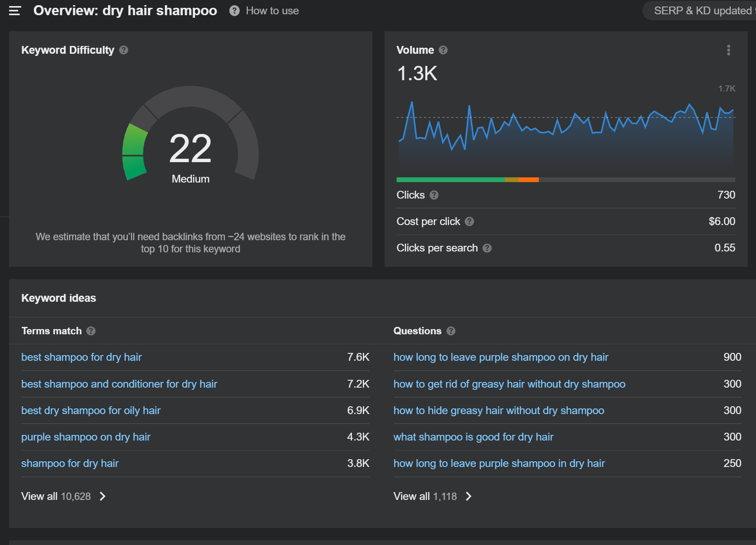Click the Volume help question icon

[443, 50]
